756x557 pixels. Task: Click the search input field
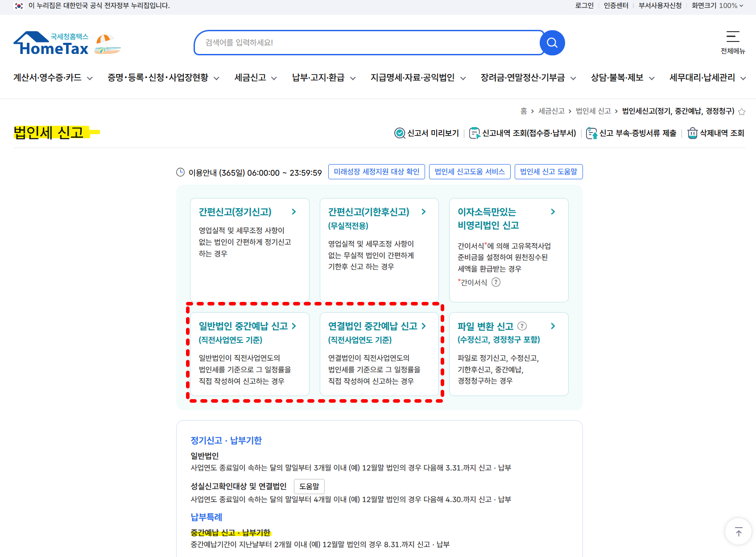(369, 43)
